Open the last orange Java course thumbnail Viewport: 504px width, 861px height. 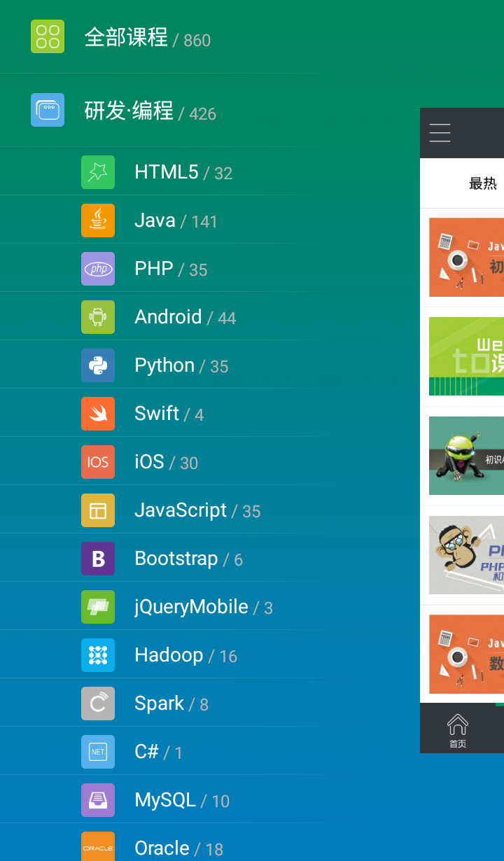tap(466, 654)
